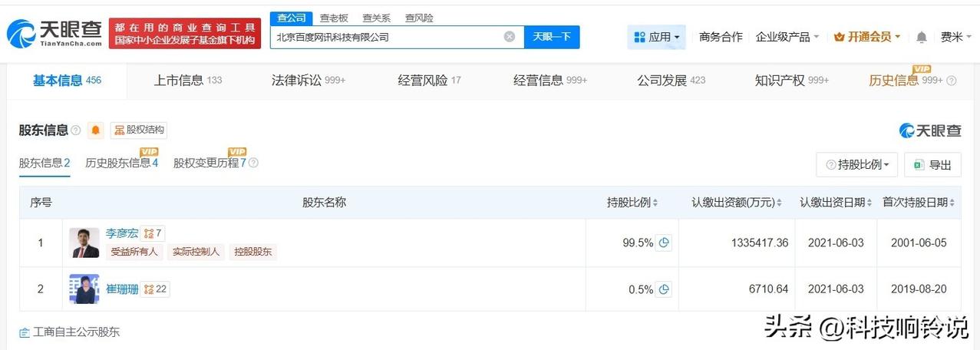Open the 持股比例 display options dropdown
The height and width of the screenshot is (350, 980).
[x=856, y=164]
